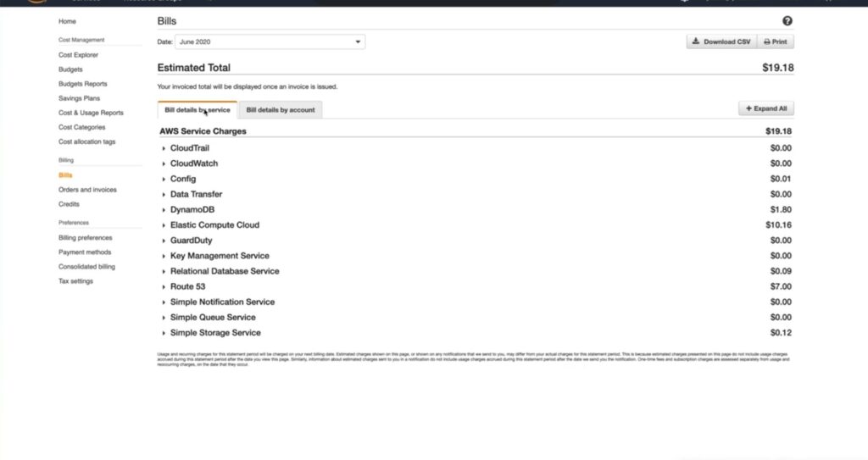Viewport: 868px width, 460px height.
Task: Click the Print button
Action: point(775,42)
